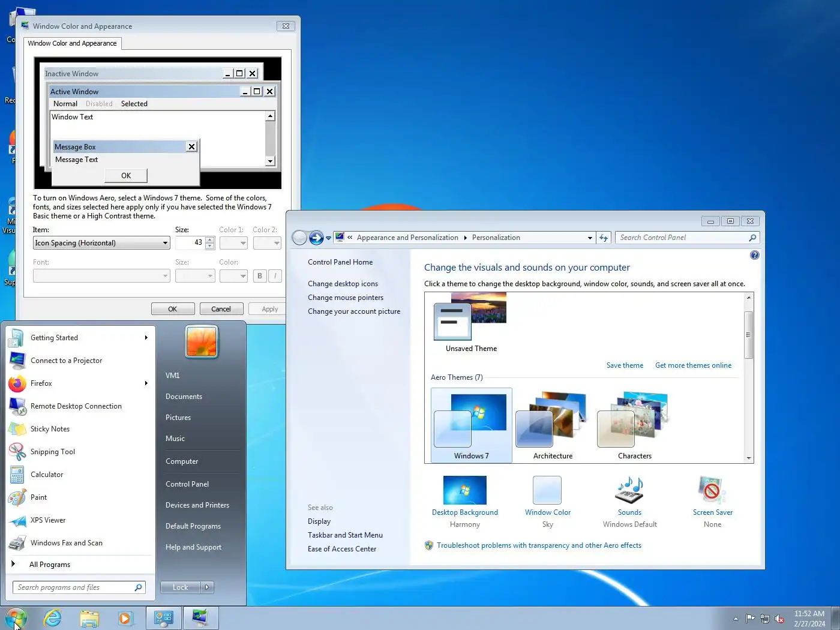The image size is (840, 630).
Task: Click the Search Control Panel field
Action: coord(687,238)
